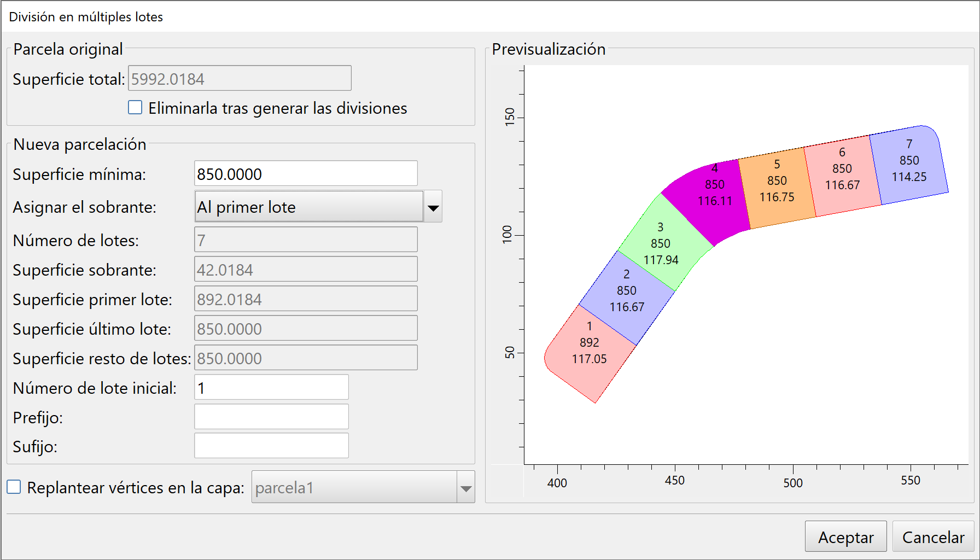Click the 'Superficie total' read-only field
The height and width of the screenshot is (560, 980).
[240, 79]
